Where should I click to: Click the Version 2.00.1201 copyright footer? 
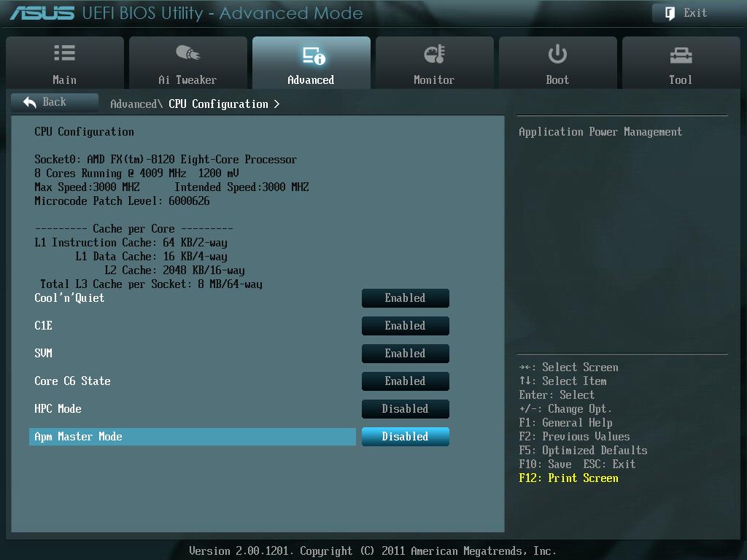pos(373,551)
